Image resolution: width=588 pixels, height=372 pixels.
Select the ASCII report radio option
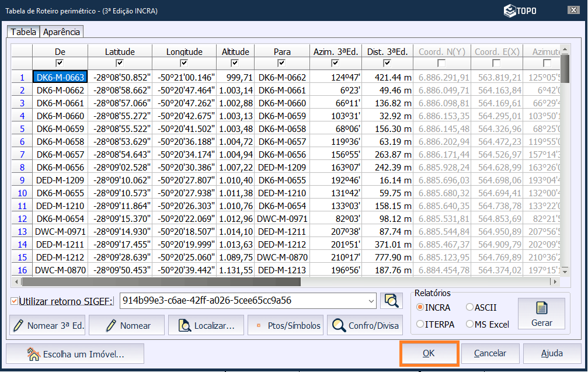pyautogui.click(x=470, y=307)
